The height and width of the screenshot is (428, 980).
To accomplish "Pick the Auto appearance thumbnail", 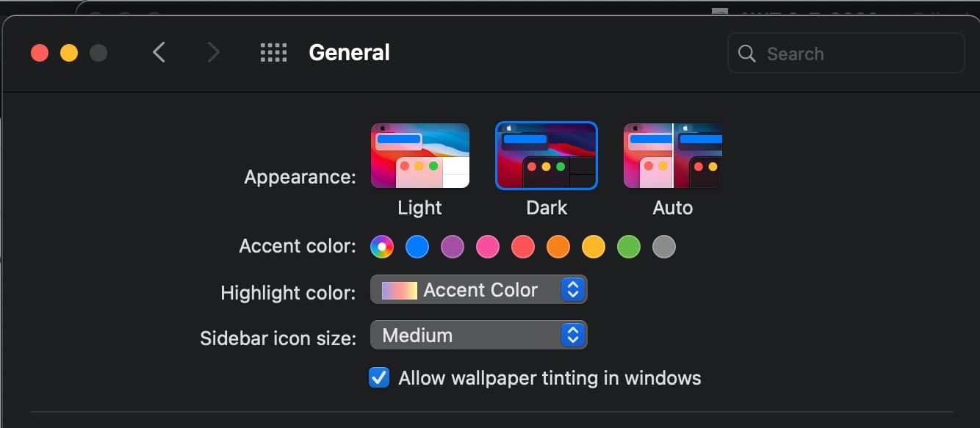I will click(672, 156).
